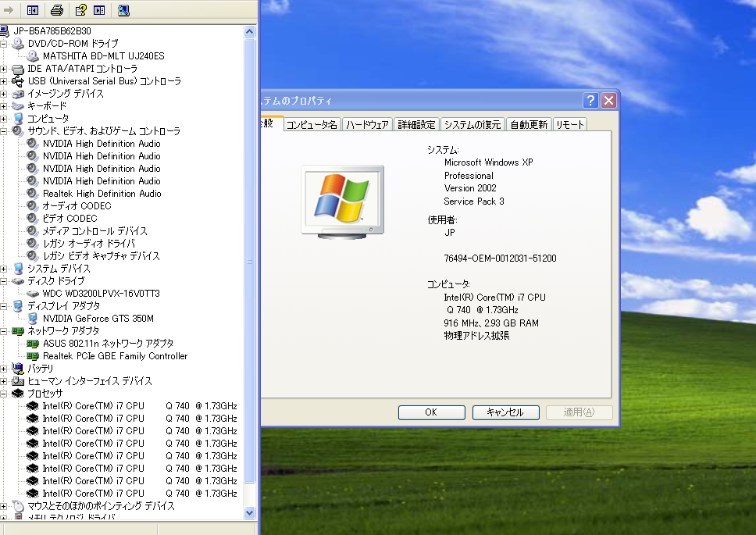Click the キャンセル button
This screenshot has width=756, height=535.
tap(506, 412)
